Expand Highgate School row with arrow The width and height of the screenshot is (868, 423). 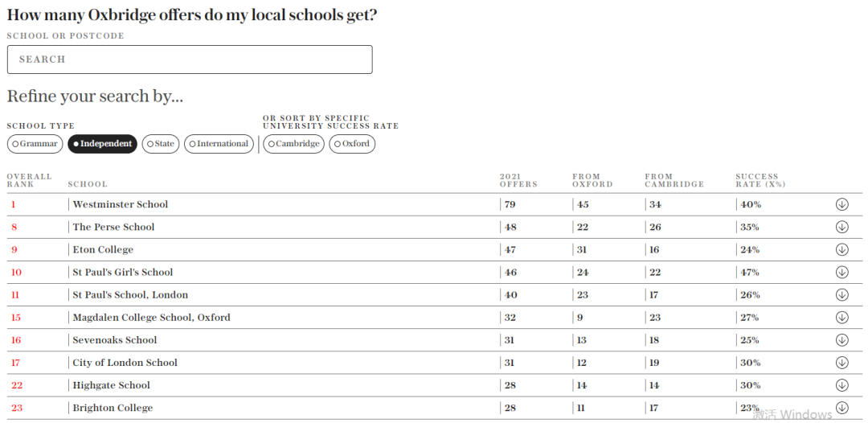tap(841, 384)
